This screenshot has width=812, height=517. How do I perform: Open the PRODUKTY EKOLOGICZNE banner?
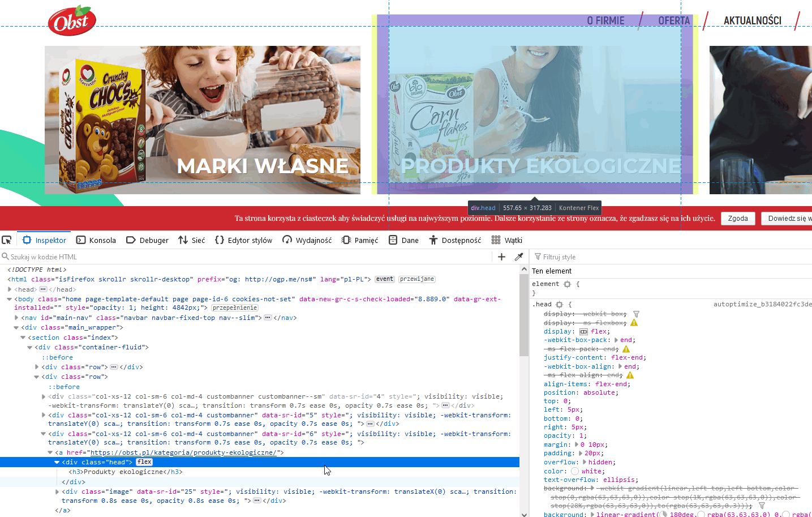[535, 120]
